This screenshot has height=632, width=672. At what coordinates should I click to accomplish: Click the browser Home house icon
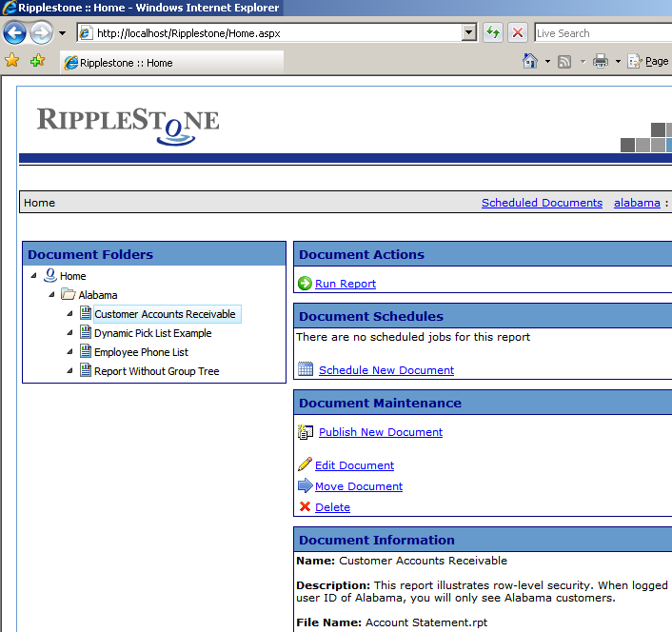pos(530,61)
